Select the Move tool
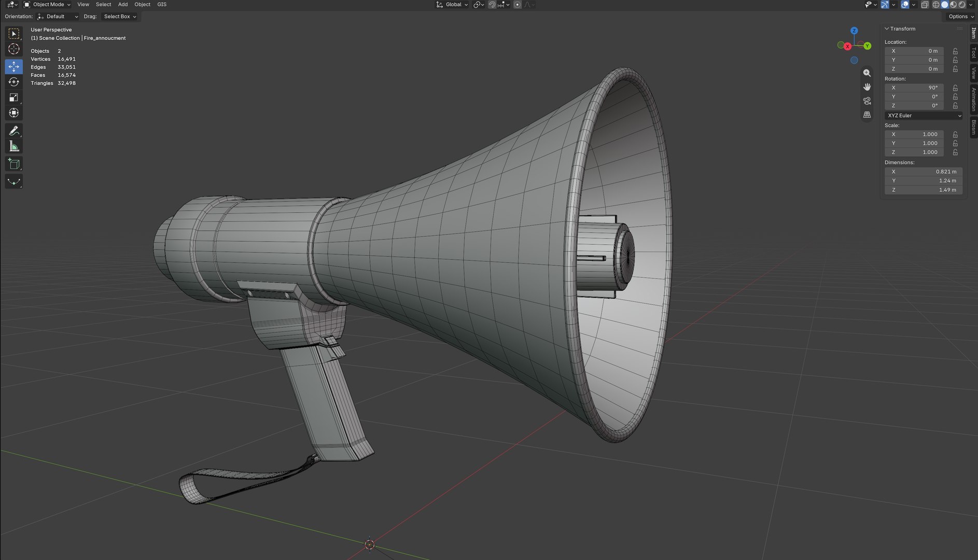The image size is (978, 560). 14,66
